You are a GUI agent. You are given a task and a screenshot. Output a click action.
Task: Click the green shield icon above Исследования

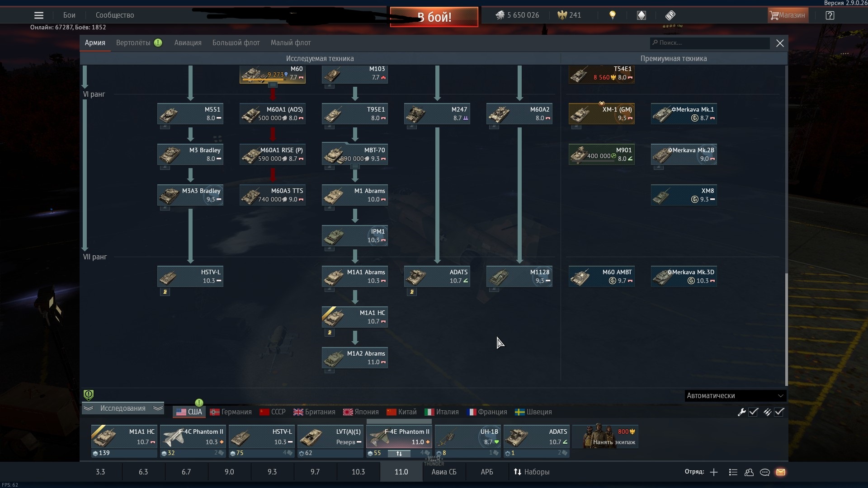click(89, 395)
